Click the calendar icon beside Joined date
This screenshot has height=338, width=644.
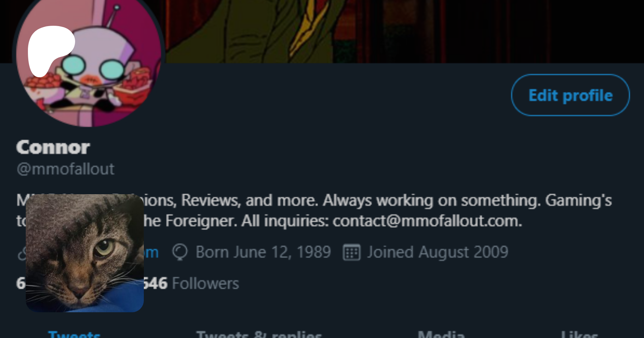click(x=352, y=252)
